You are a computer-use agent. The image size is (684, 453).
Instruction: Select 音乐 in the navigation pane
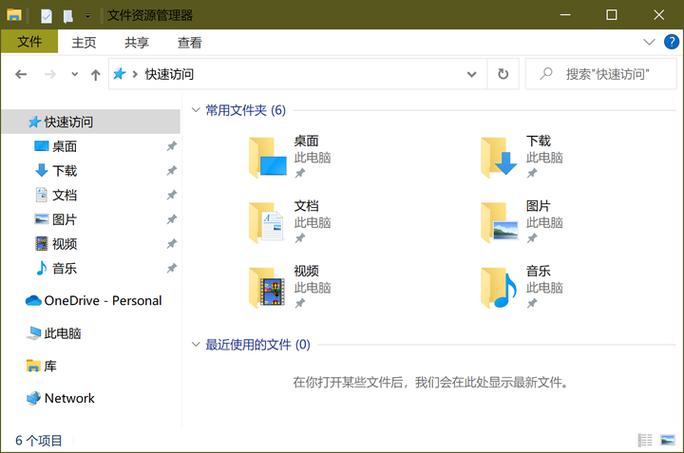[65, 268]
